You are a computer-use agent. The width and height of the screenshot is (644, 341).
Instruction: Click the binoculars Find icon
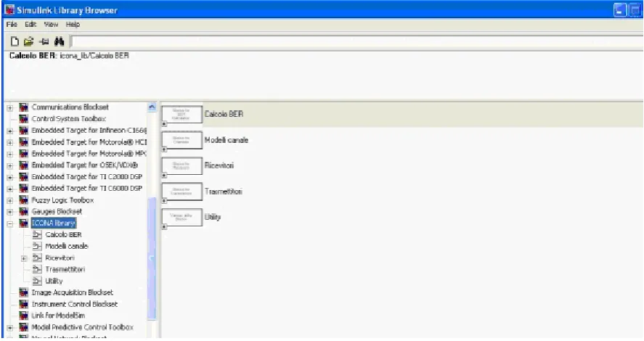point(59,41)
